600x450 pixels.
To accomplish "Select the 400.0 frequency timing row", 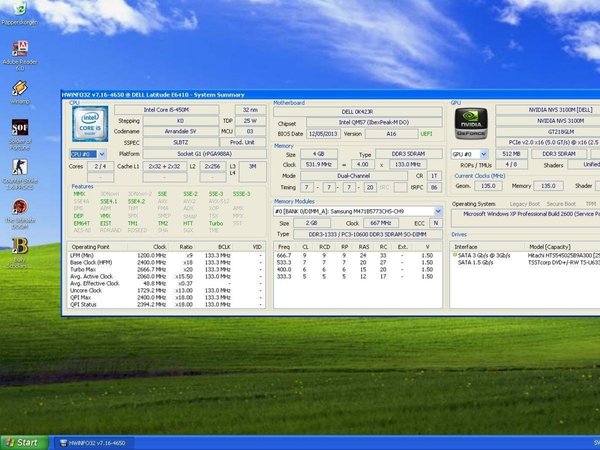I will click(x=358, y=269).
